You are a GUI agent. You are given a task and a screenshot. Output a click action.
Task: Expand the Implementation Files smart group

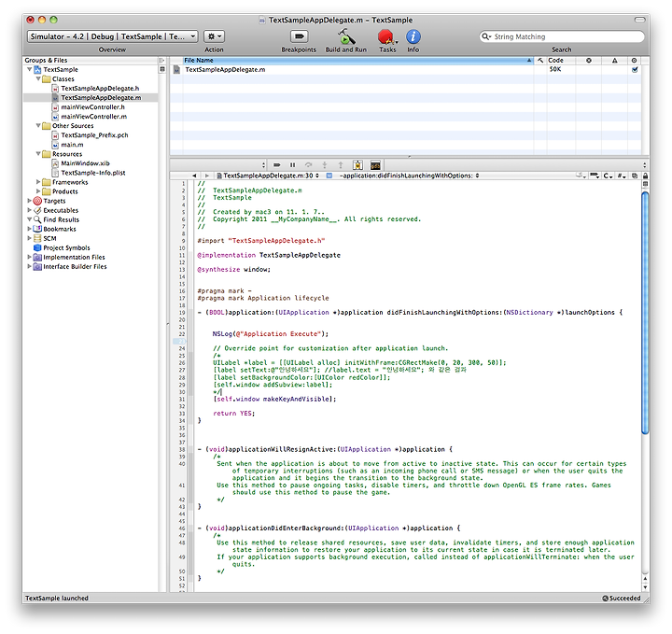tap(29, 257)
